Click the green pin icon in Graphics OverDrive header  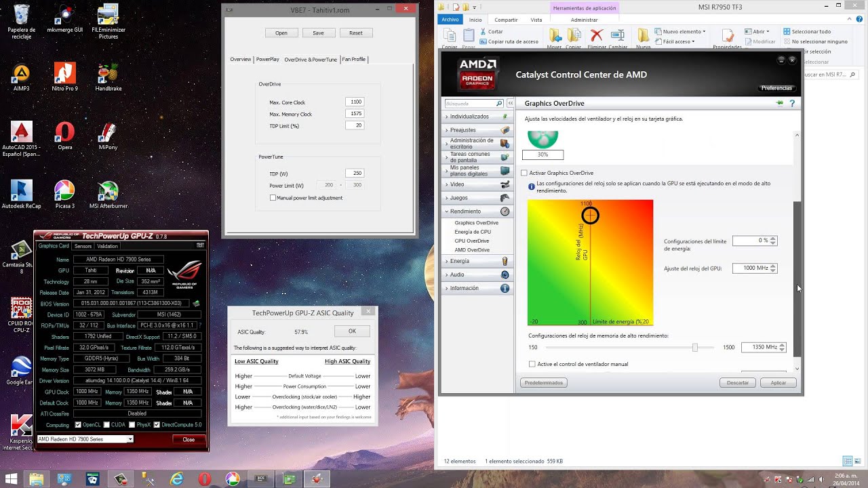780,104
